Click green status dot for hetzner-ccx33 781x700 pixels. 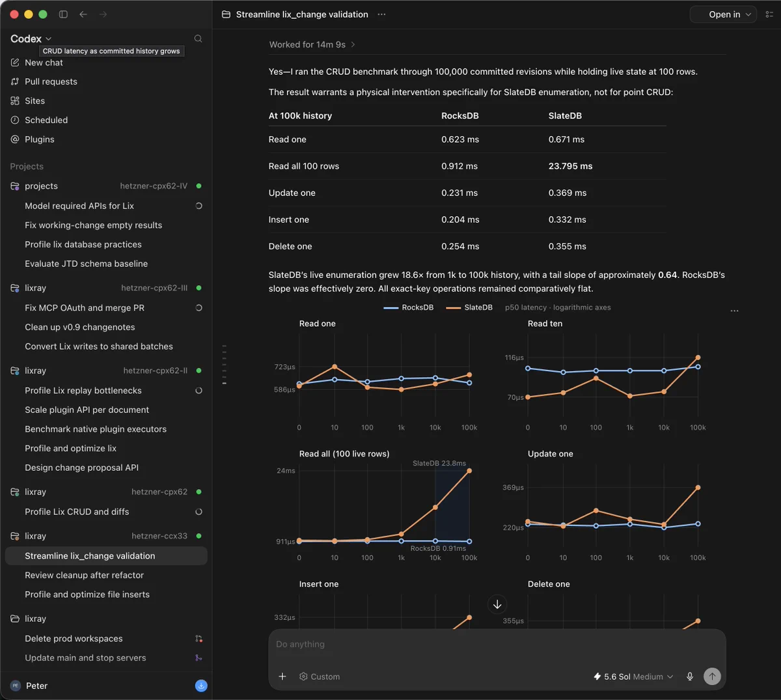[x=199, y=536]
